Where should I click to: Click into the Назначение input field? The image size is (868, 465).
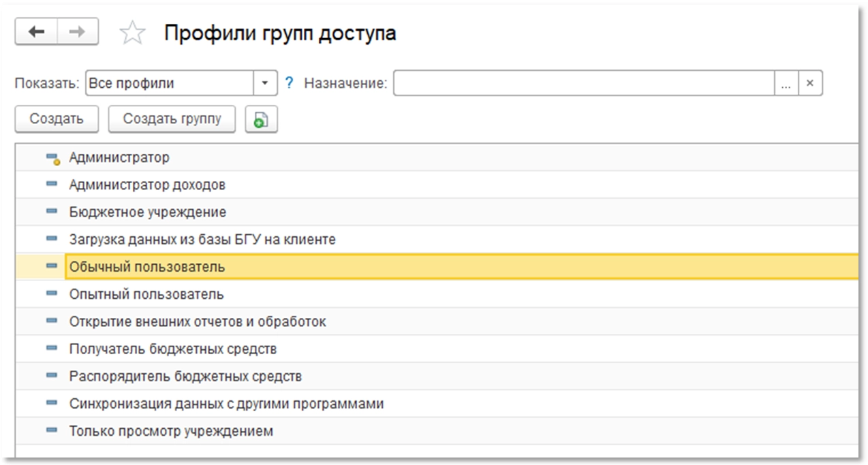coord(584,83)
